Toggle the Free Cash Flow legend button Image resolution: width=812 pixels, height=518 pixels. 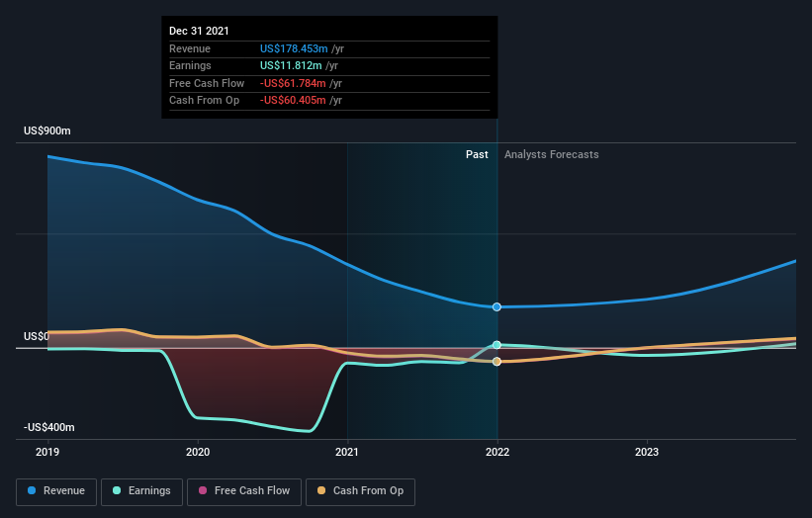point(244,491)
